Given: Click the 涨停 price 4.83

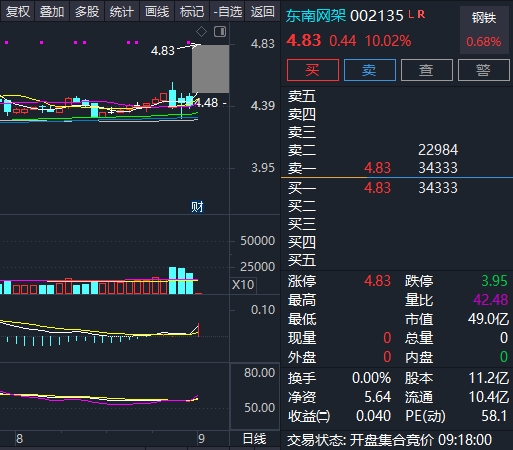Looking at the screenshot, I should point(377,281).
